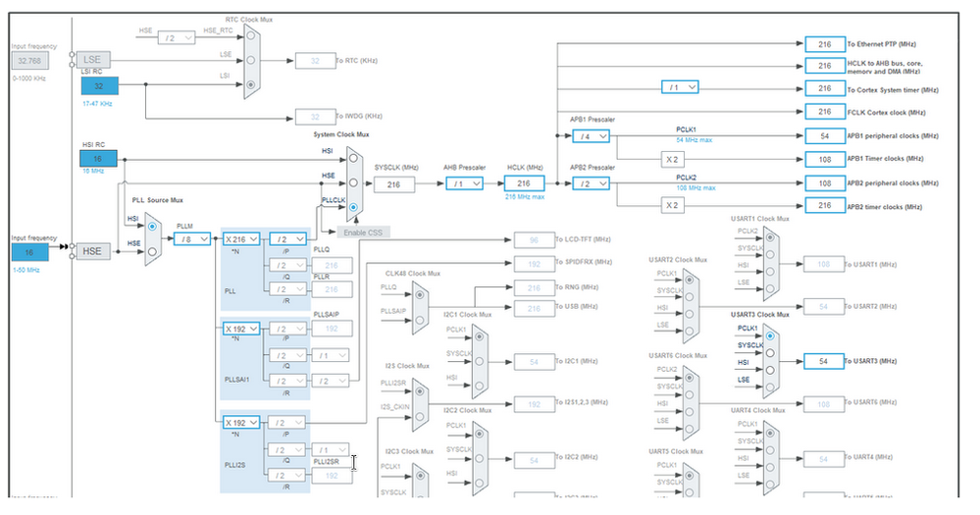Open the PLLM /8 divider dropdown
Viewport: 980px width, 515px height.
(192, 239)
